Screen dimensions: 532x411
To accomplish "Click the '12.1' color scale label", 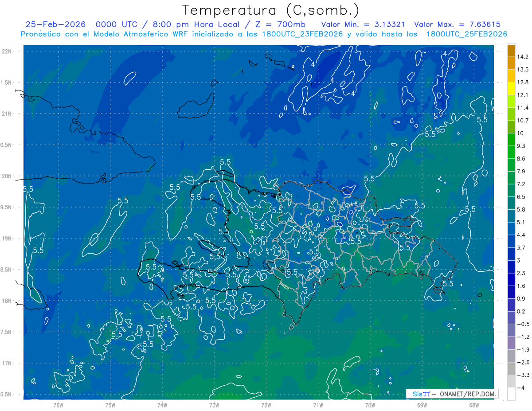I will (523, 95).
